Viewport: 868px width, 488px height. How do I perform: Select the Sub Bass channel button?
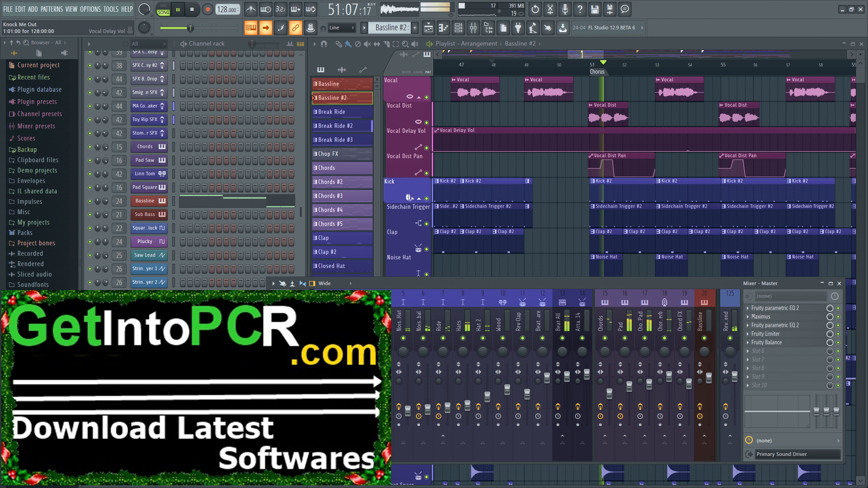[149, 215]
